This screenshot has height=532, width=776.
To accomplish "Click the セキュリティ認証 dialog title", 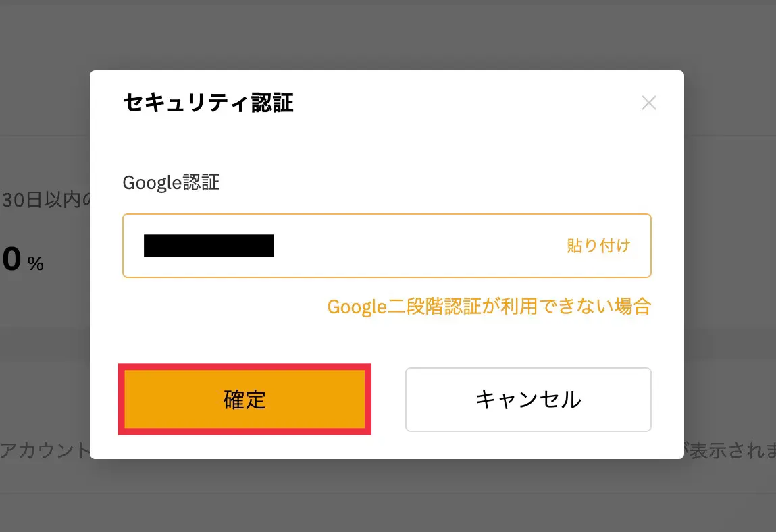I will point(208,103).
